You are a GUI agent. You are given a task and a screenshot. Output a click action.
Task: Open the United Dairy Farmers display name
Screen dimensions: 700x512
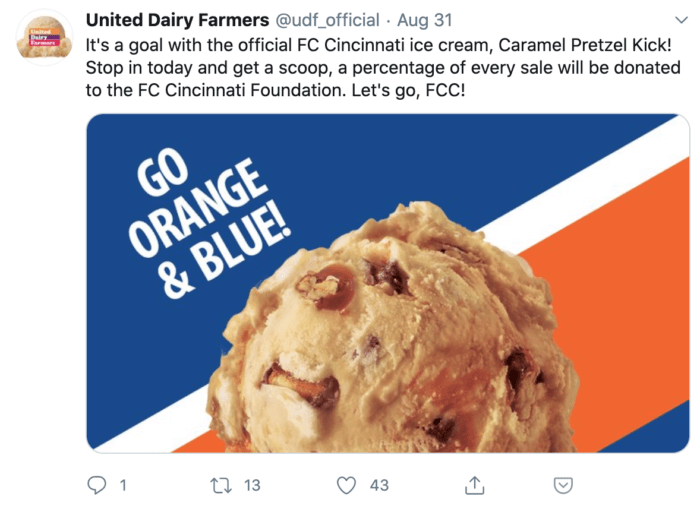pos(178,20)
